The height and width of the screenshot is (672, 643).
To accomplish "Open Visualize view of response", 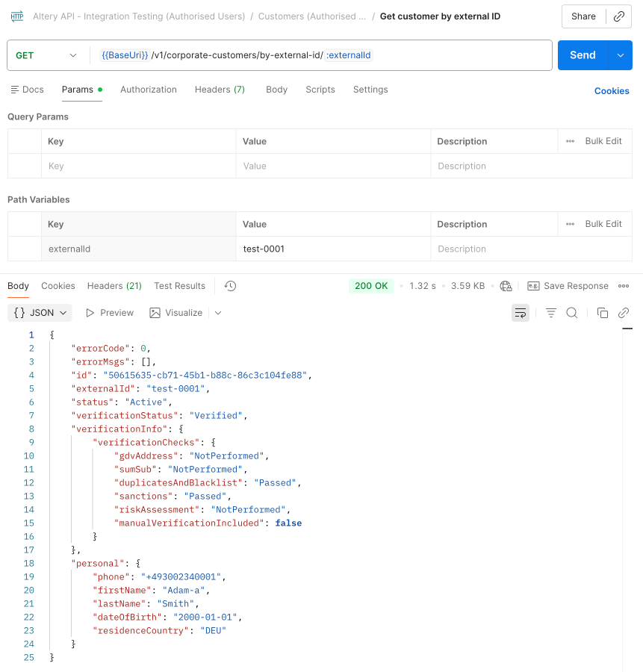I will pos(175,313).
